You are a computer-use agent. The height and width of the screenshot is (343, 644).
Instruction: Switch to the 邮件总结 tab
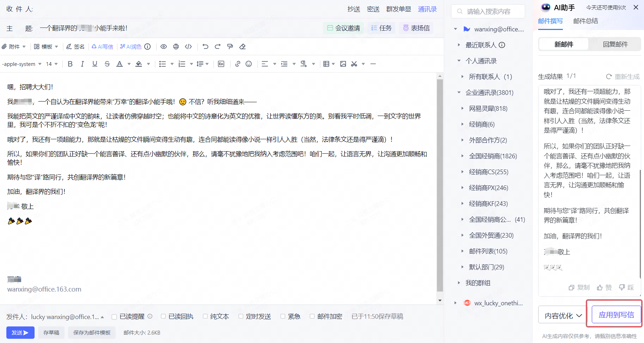click(586, 21)
